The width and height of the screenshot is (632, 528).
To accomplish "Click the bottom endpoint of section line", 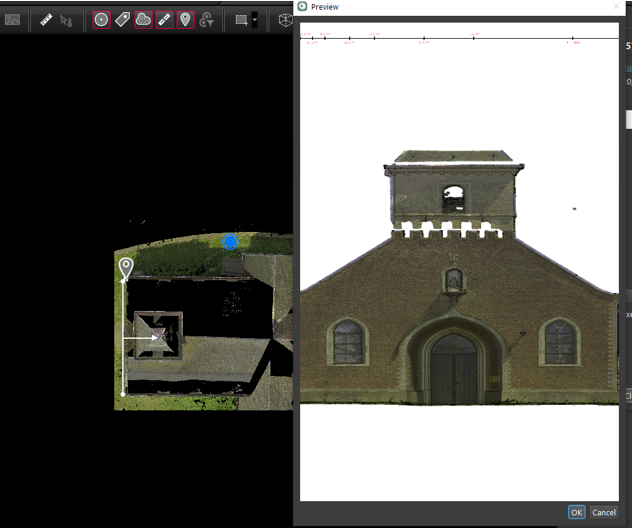I will pyautogui.click(x=123, y=394).
